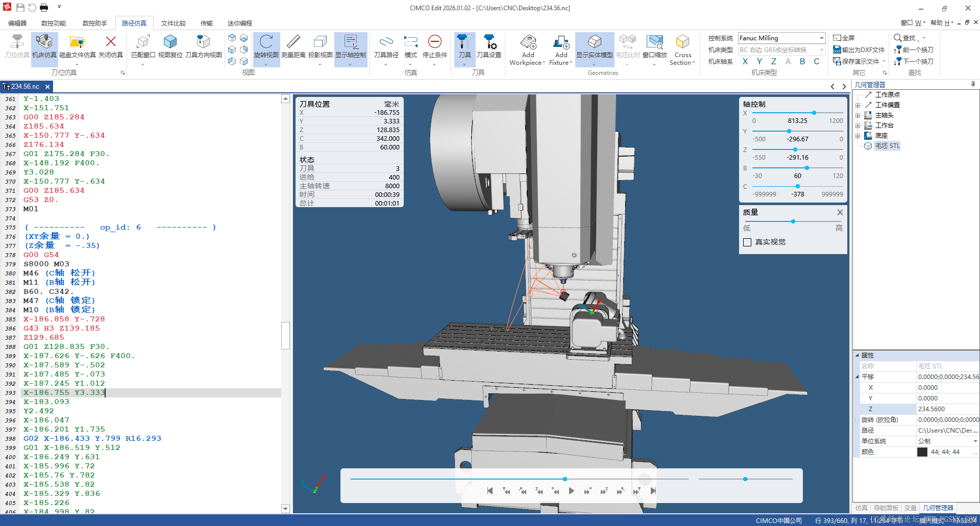
Task: Click the Add Fixture icon
Action: coord(561,42)
